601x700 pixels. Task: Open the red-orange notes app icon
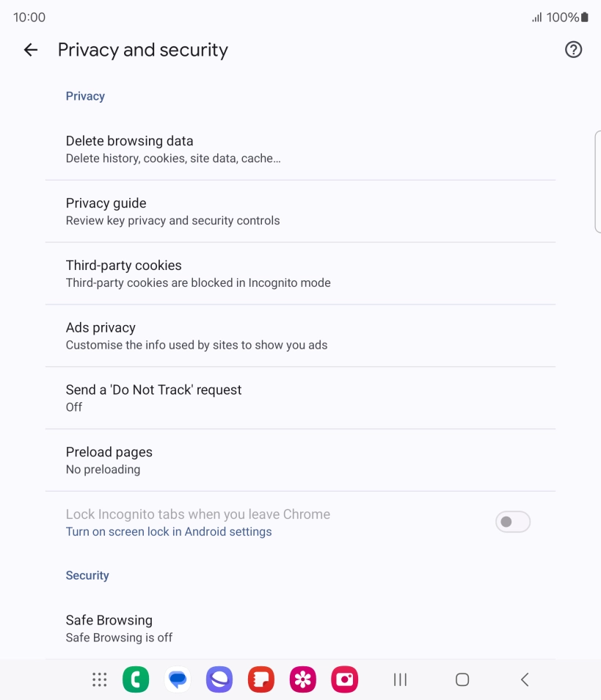pos(261,679)
